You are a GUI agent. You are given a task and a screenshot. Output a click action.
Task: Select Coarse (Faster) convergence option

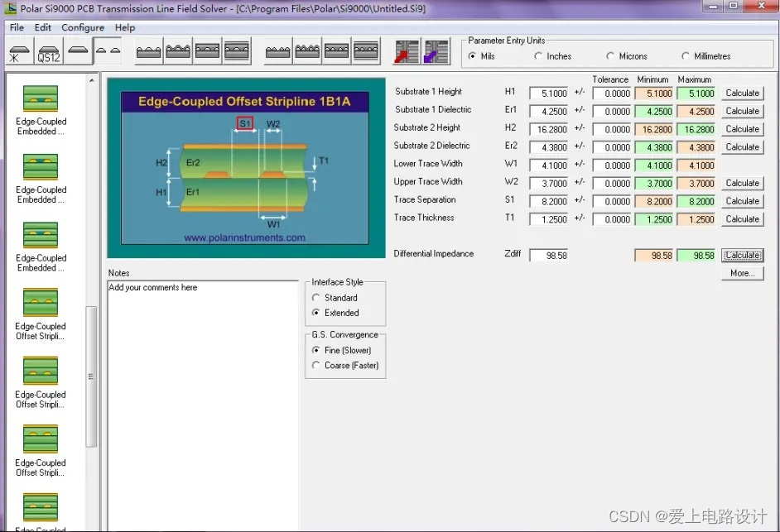[315, 365]
